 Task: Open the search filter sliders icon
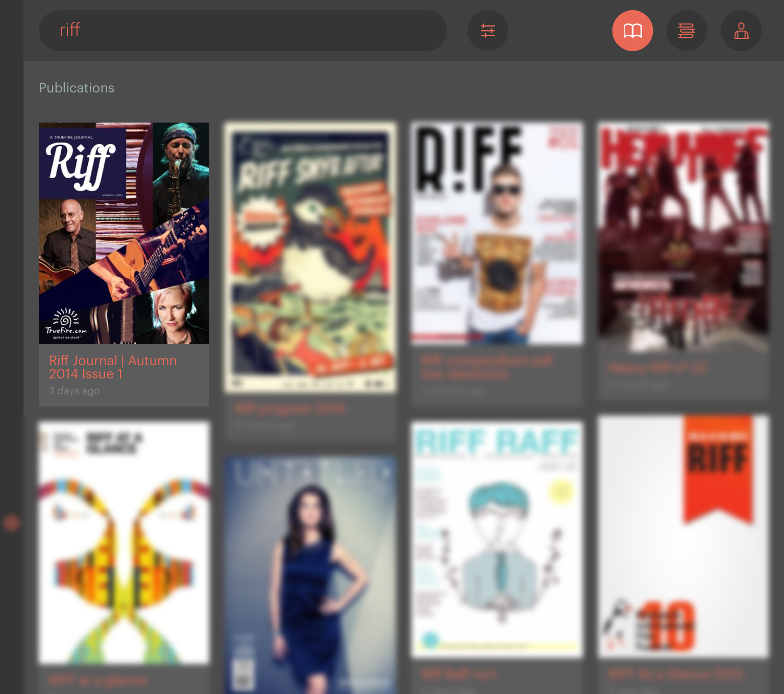[488, 31]
